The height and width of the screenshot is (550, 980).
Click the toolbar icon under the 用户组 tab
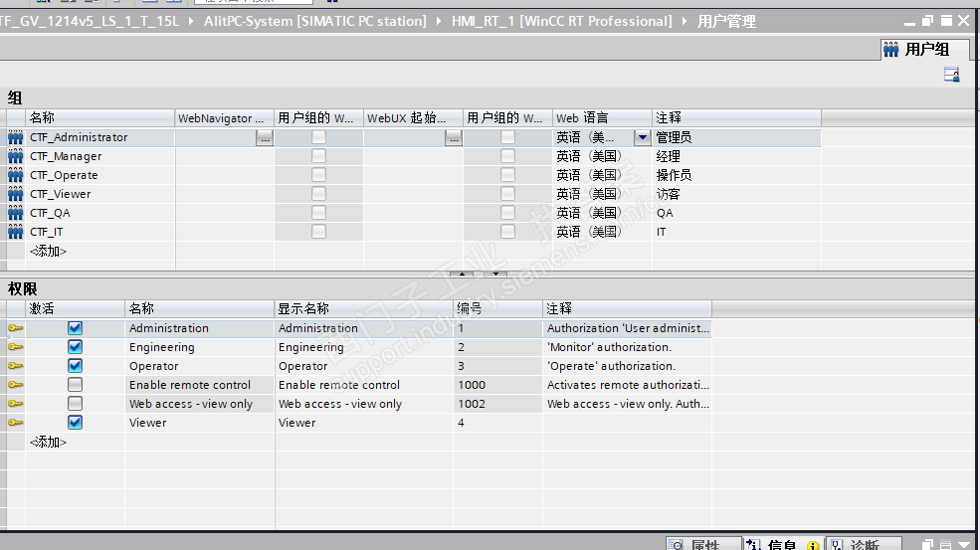coord(952,75)
